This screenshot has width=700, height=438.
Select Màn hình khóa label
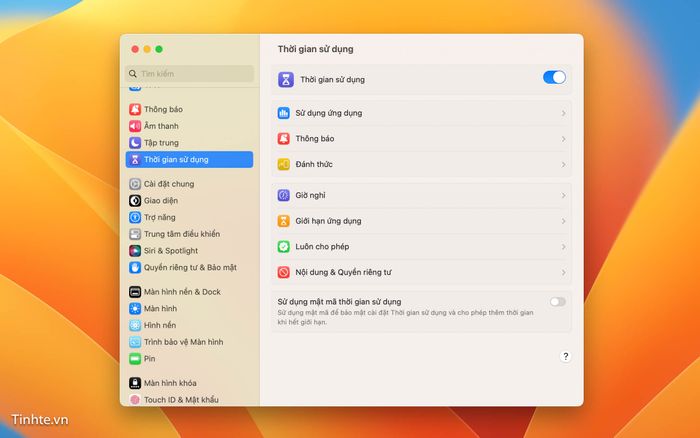(x=170, y=383)
